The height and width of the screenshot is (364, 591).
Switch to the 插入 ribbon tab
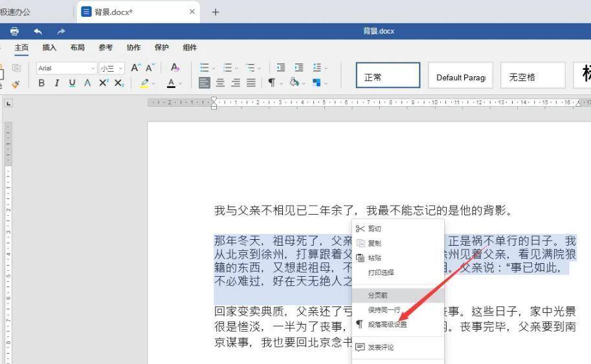coord(49,47)
